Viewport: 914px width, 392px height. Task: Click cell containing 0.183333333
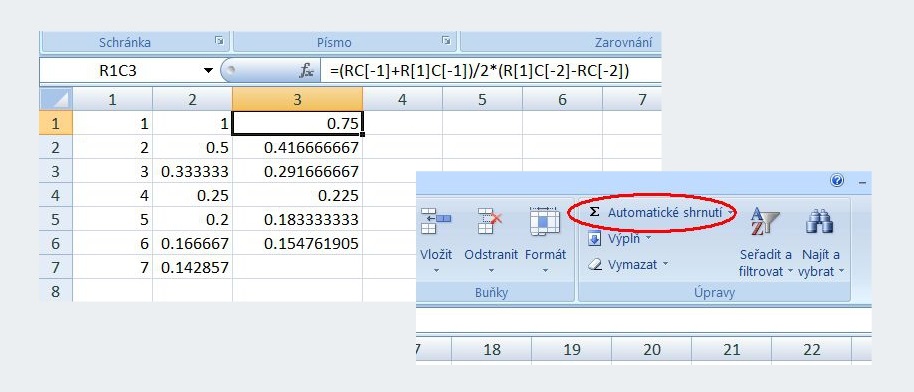tap(297, 219)
